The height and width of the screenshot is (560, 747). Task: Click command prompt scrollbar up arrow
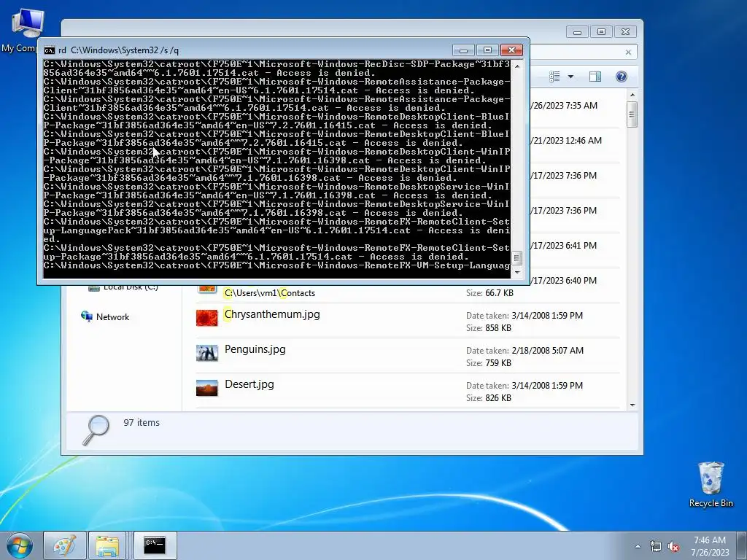[x=517, y=66]
